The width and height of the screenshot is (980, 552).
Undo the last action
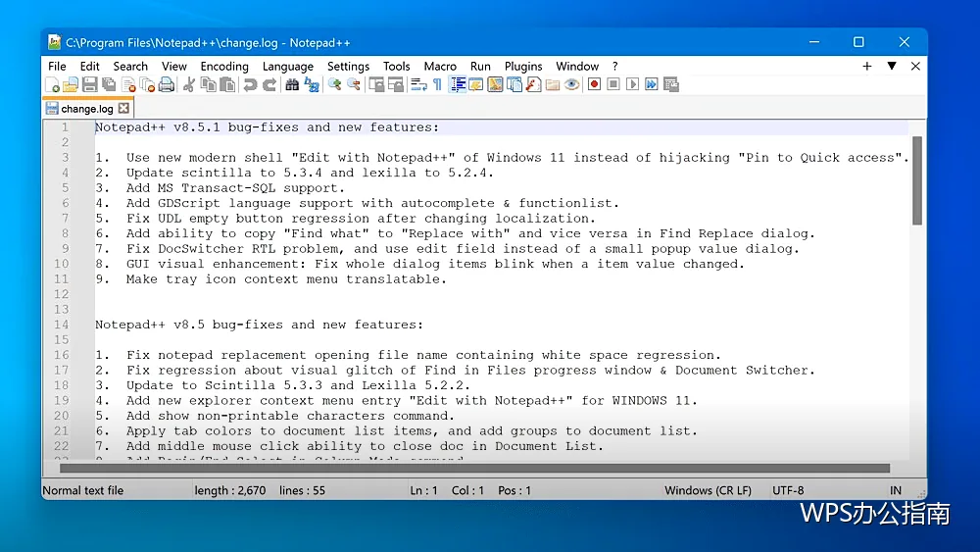coord(250,84)
